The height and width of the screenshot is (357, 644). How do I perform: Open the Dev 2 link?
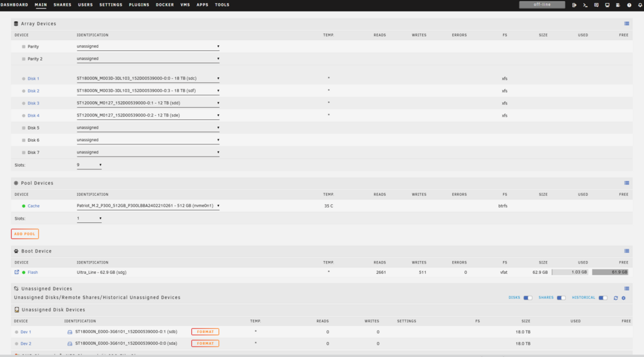point(26,343)
